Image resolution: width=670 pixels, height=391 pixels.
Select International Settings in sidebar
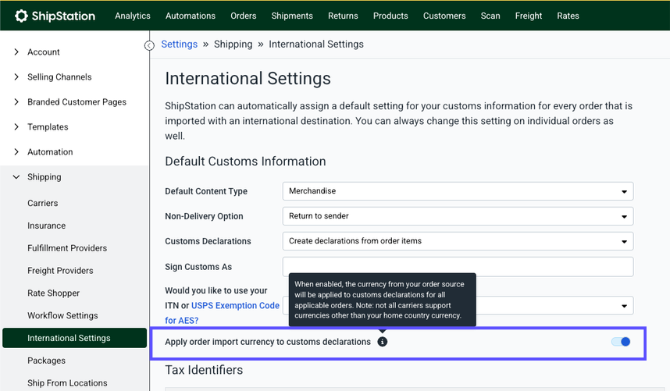[74, 338]
